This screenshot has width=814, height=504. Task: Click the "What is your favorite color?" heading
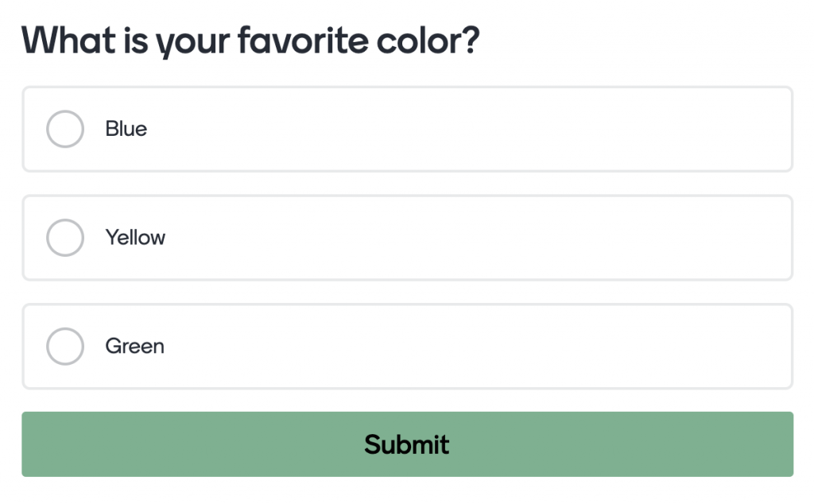(250, 40)
